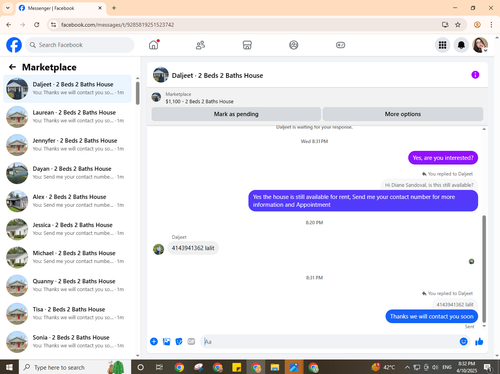Open Quanny conversation
The image size is (500, 374).
click(67, 285)
